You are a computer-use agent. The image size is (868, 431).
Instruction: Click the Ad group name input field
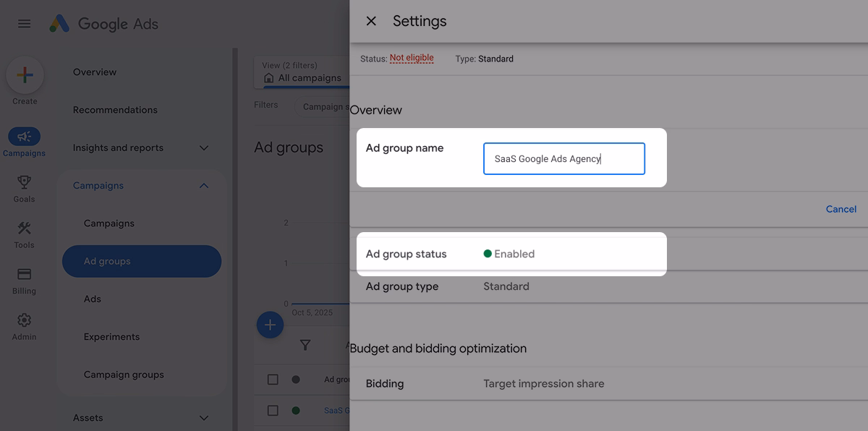point(564,158)
